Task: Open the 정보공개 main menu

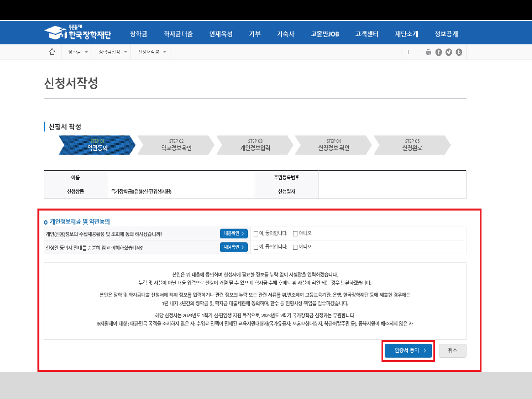Action: [x=446, y=34]
